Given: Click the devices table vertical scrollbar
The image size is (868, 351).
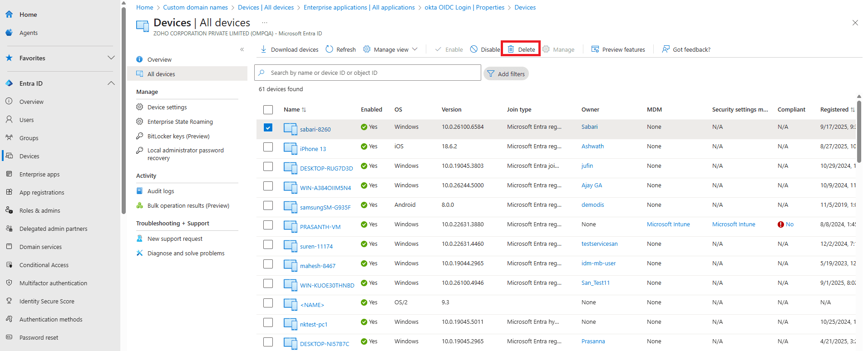Looking at the screenshot, I should point(859,132).
